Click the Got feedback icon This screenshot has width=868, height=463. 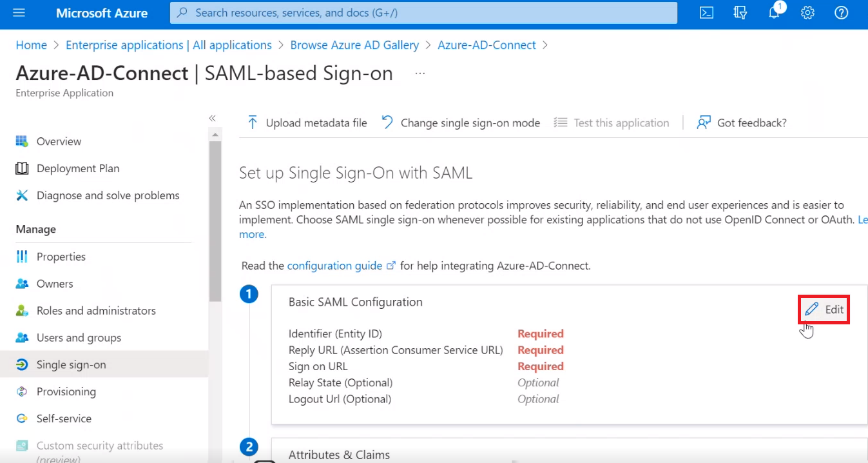pyautogui.click(x=704, y=123)
